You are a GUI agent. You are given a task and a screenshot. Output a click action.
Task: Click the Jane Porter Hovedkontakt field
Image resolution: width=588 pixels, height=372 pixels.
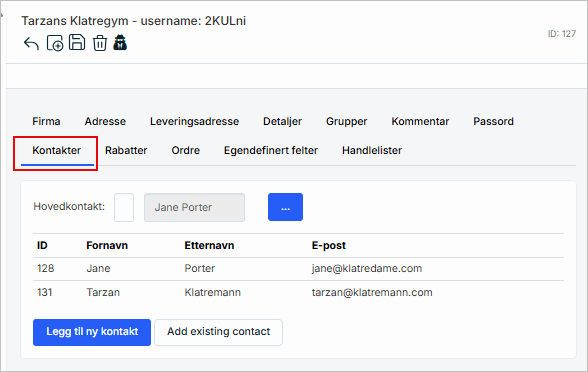194,207
